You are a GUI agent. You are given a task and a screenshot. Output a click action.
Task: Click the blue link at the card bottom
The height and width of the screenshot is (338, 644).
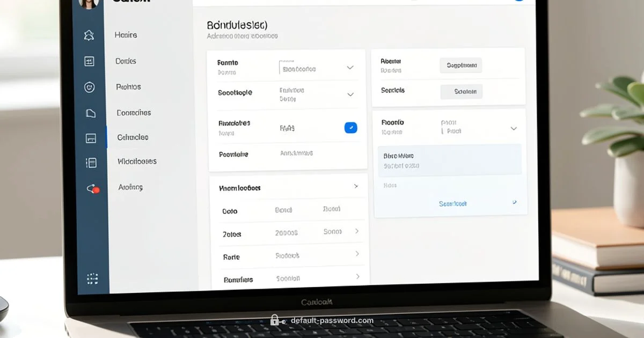[x=451, y=203]
